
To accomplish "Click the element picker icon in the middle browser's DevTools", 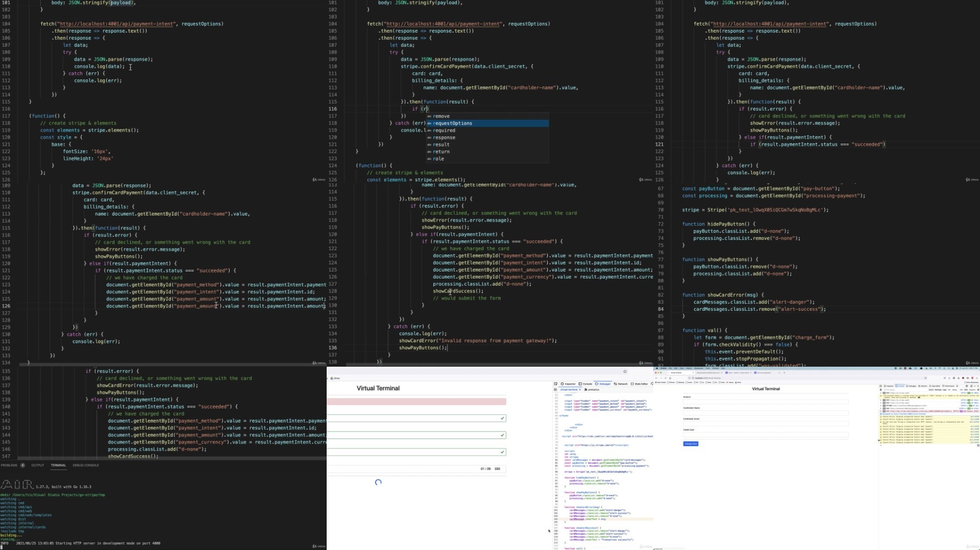I will (555, 384).
